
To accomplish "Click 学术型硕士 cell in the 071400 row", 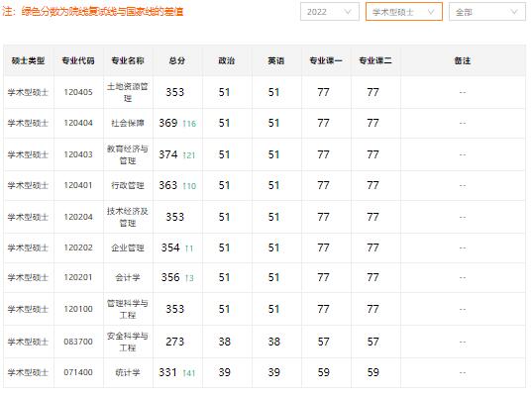I will (x=28, y=372).
